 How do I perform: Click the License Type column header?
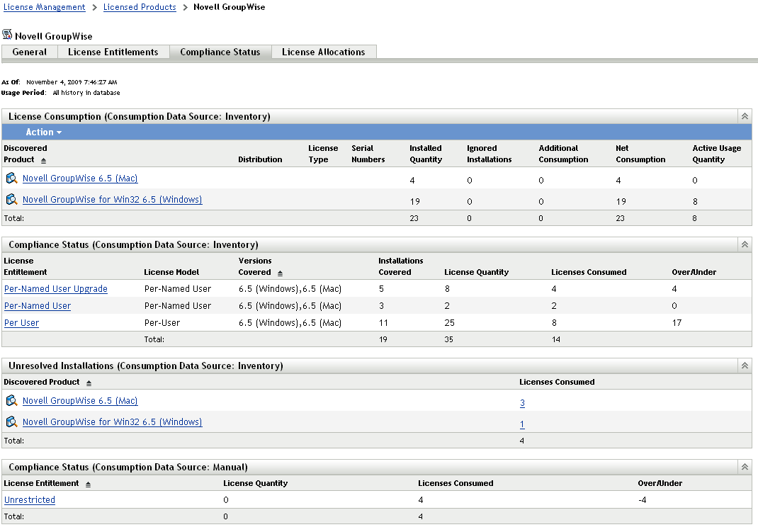[323, 154]
